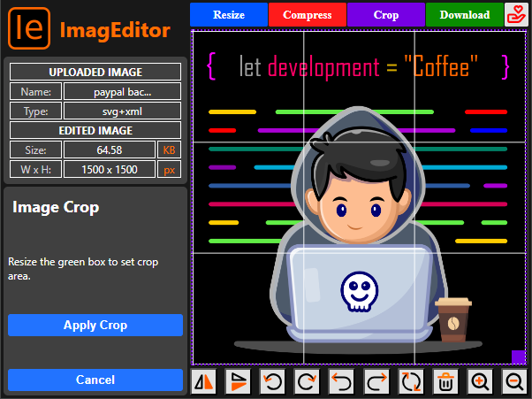Click the ImagEditor logo icon
Viewport: 532px width, 399px height.
29,28
